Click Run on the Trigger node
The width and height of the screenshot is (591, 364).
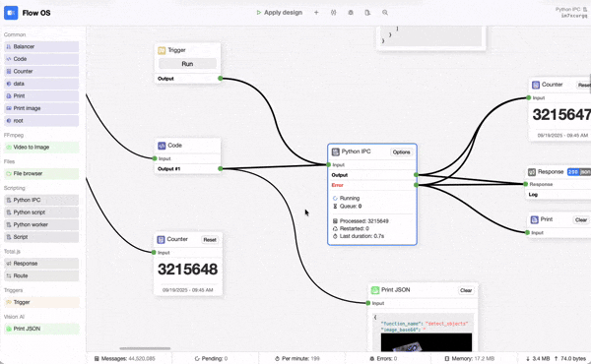(187, 64)
